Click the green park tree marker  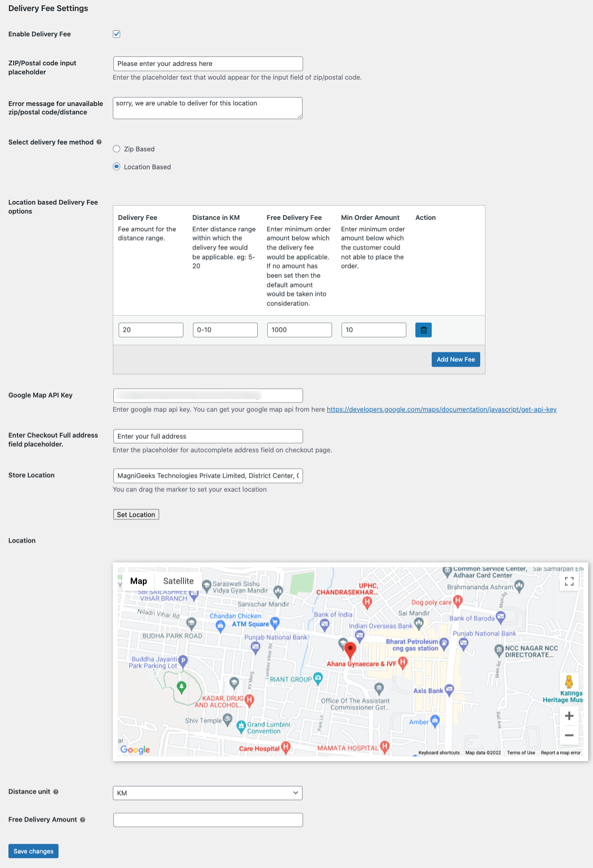tap(182, 687)
